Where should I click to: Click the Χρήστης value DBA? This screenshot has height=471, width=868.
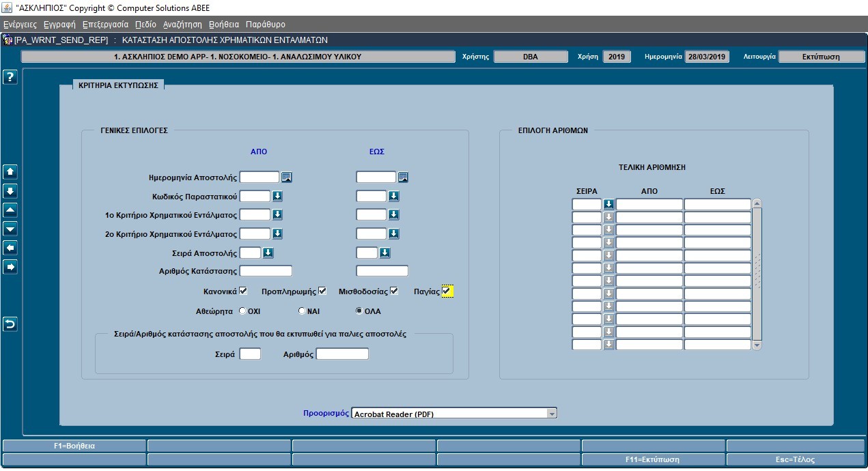point(531,57)
